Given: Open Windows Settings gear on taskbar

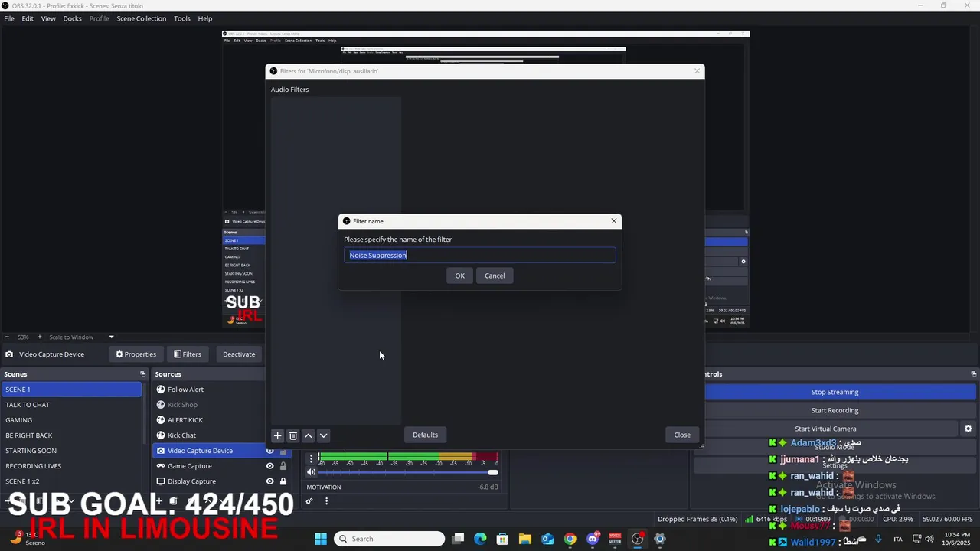Looking at the screenshot, I should pos(659,539).
